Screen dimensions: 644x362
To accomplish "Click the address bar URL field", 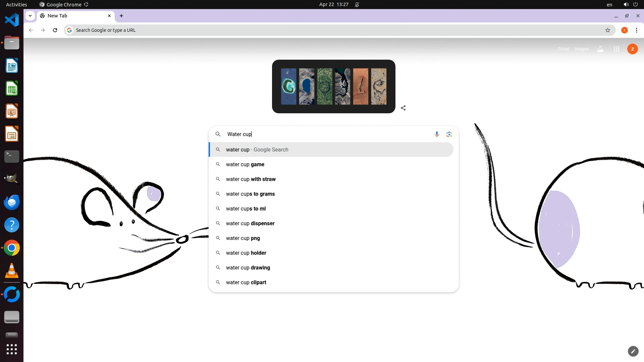I will pyautogui.click(x=335, y=30).
